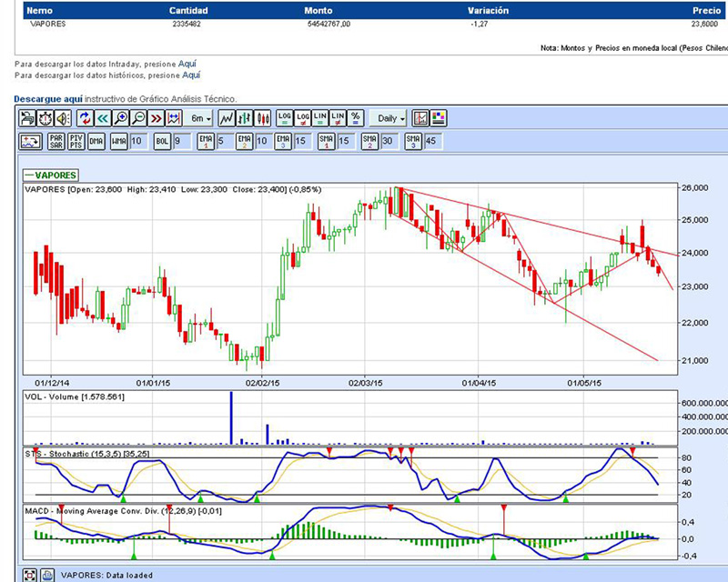Click the sound speaker icon
This screenshot has height=582, width=728.
tap(62, 118)
